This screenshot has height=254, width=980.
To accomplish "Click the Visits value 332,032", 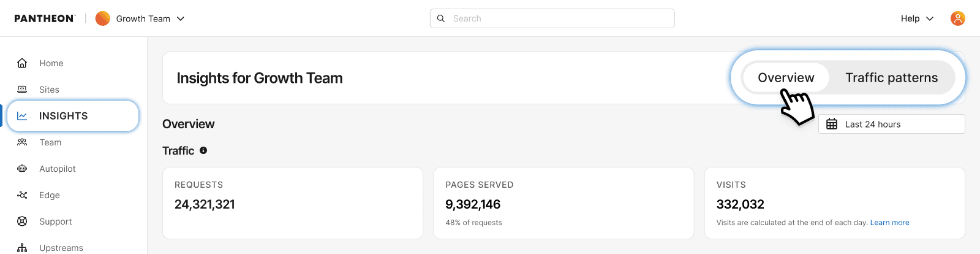I will (x=741, y=204).
